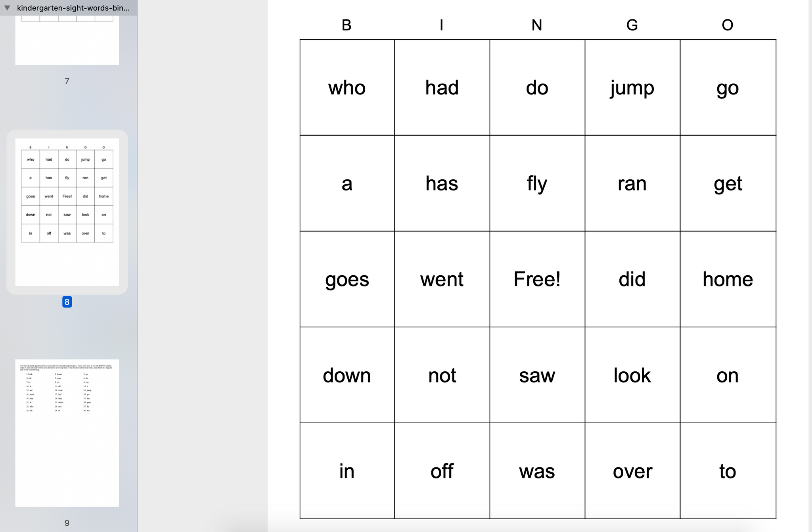Click the 'goes' square in column B
Screen dimensions: 812x532
pos(347,279)
